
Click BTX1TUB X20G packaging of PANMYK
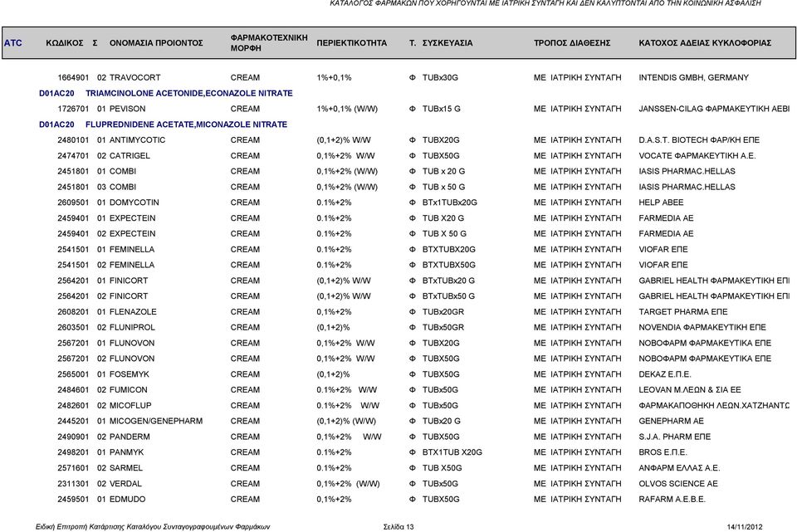tap(452, 452)
